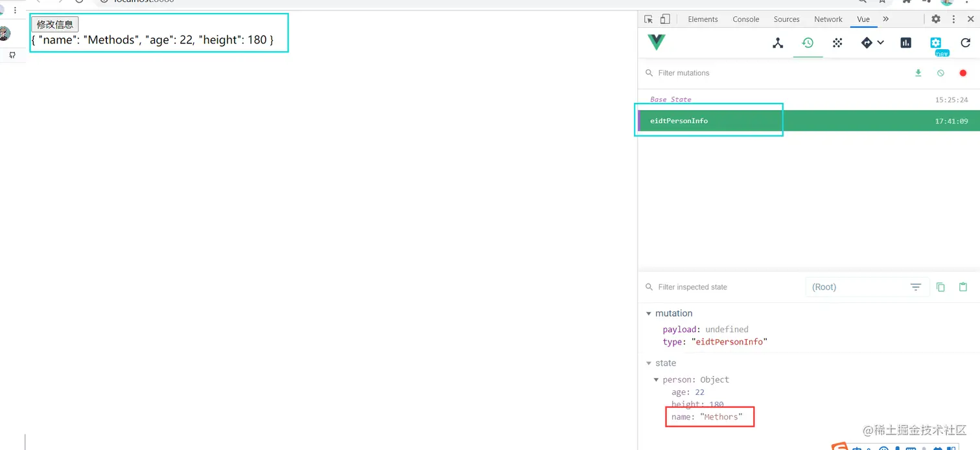Select the inspect element cursor tool
The height and width of the screenshot is (450, 980).
tap(649, 19)
